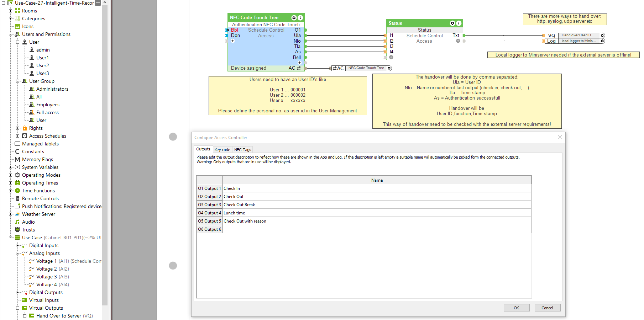
Task: Click the empty O6 Output 6 name field
Action: click(x=377, y=229)
